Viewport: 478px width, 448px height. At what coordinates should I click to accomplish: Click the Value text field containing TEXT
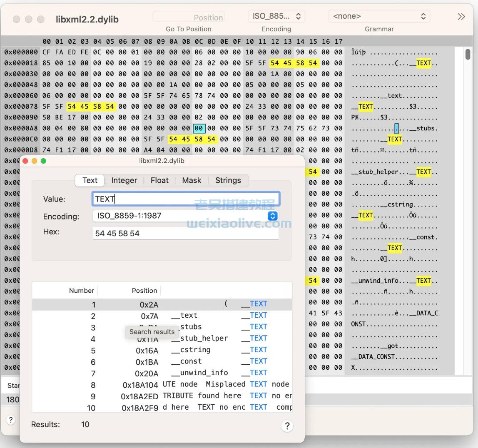pyautogui.click(x=185, y=199)
